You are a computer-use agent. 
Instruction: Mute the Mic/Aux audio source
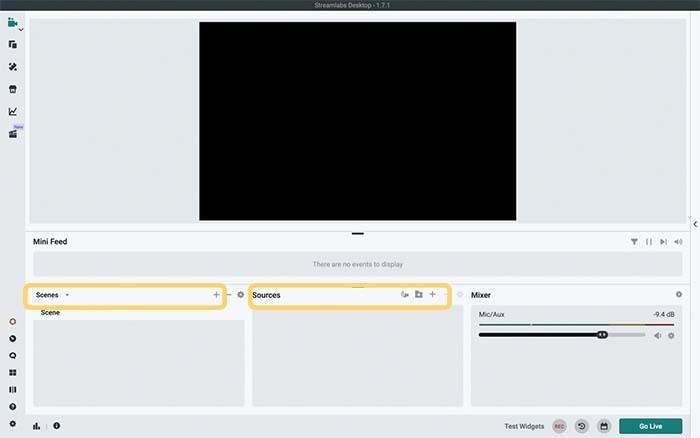(x=658, y=335)
